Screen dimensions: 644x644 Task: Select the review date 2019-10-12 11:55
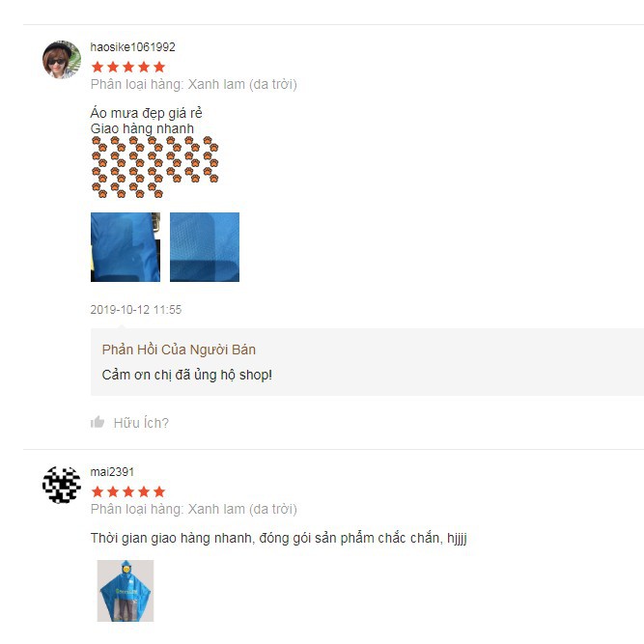136,309
